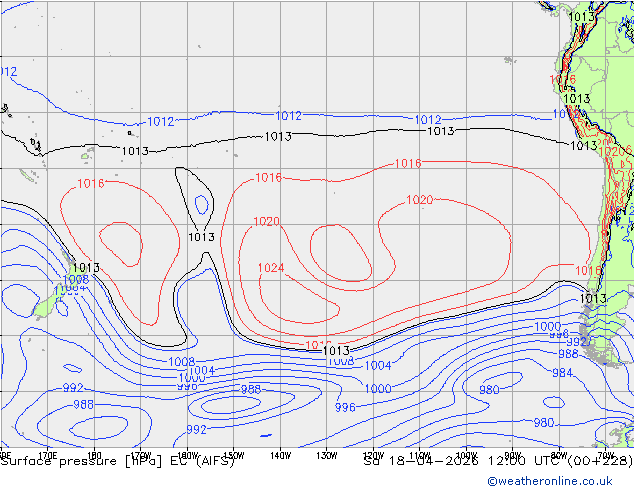Select the 130W longitude axis label
Viewport: 634px width, 490px height.
(327, 456)
